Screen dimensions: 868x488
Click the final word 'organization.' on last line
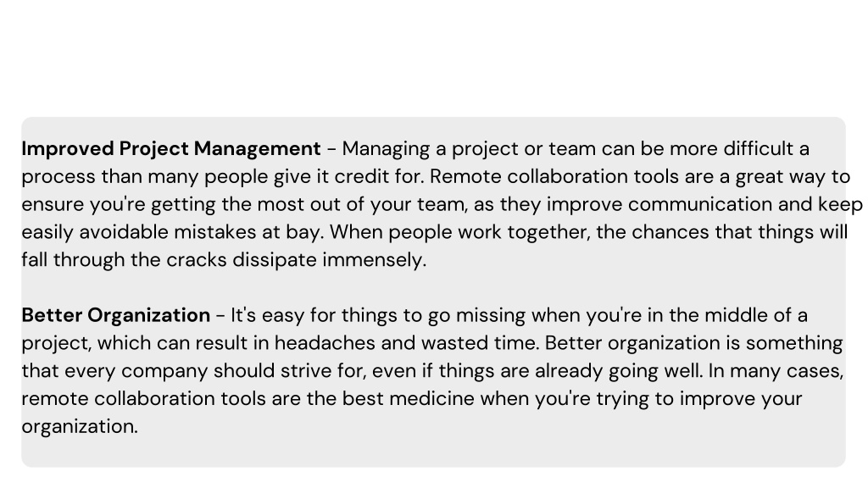coord(80,427)
